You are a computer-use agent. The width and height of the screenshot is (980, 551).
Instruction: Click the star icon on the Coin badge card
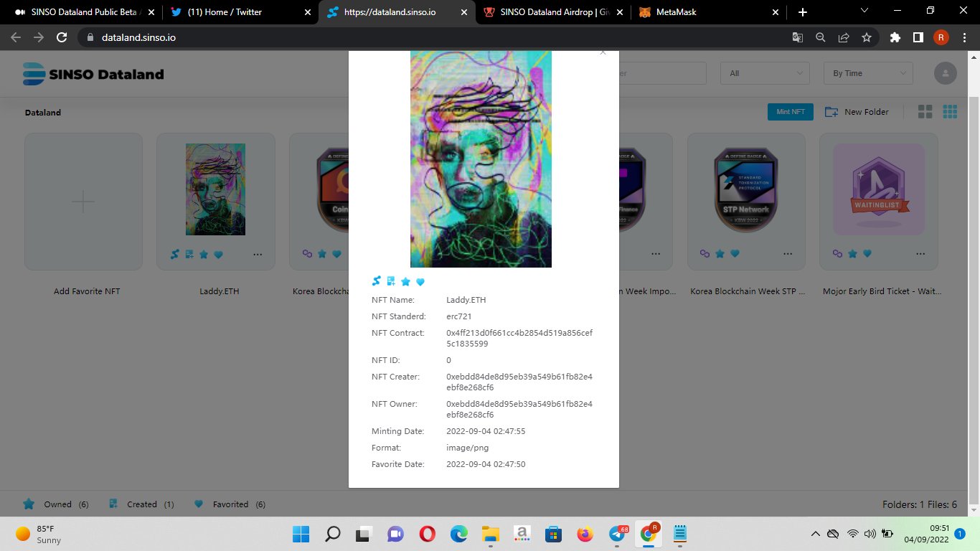tap(322, 254)
